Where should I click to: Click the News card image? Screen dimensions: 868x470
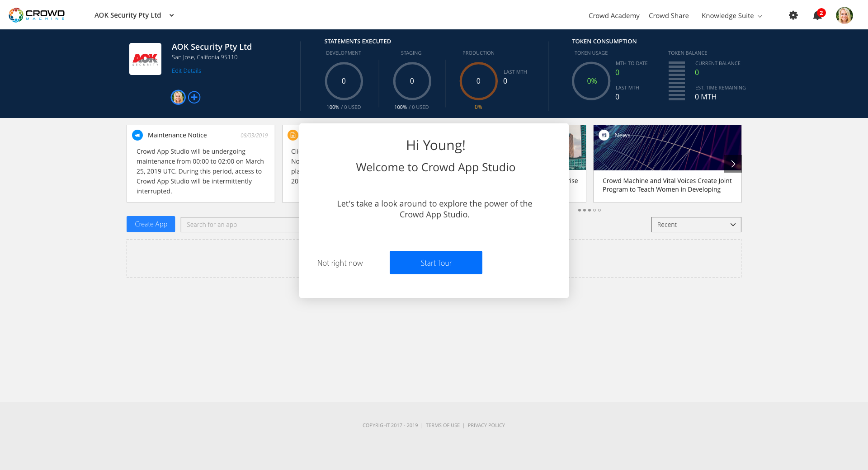tap(667, 148)
